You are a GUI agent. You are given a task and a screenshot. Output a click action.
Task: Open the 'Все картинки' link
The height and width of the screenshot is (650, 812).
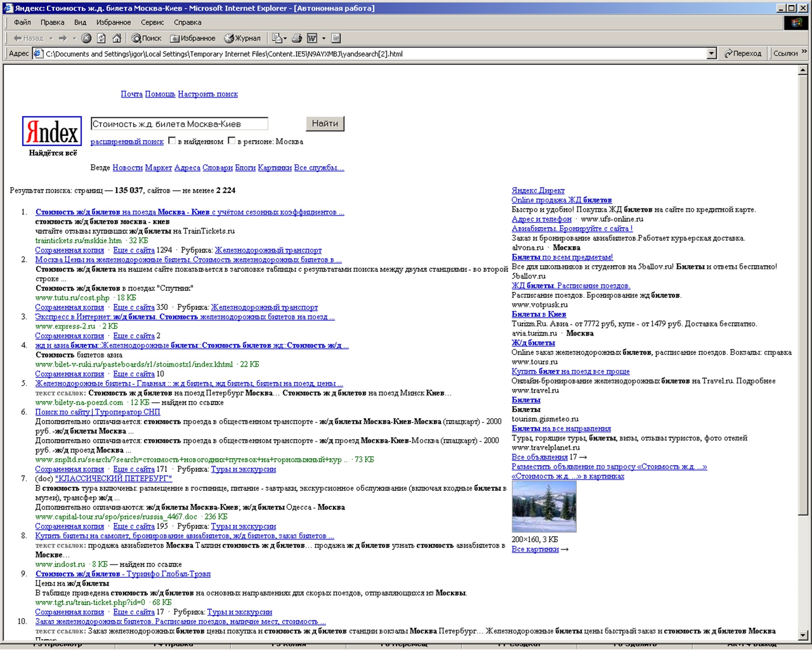[x=535, y=550]
